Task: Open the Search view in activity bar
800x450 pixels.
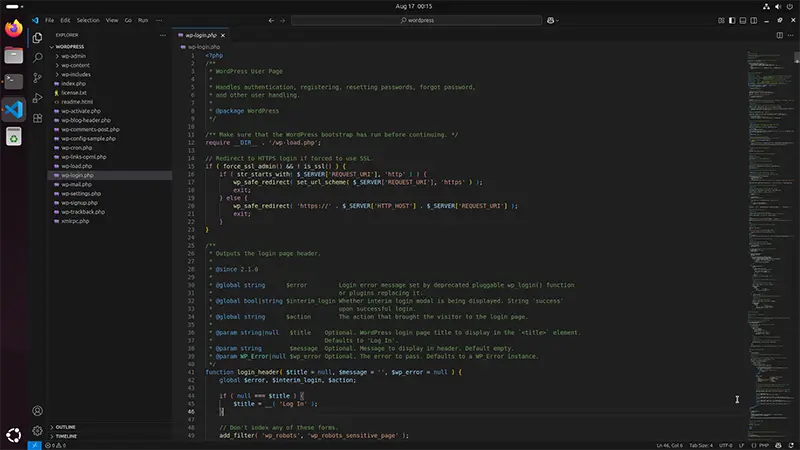Action: pos(37,58)
